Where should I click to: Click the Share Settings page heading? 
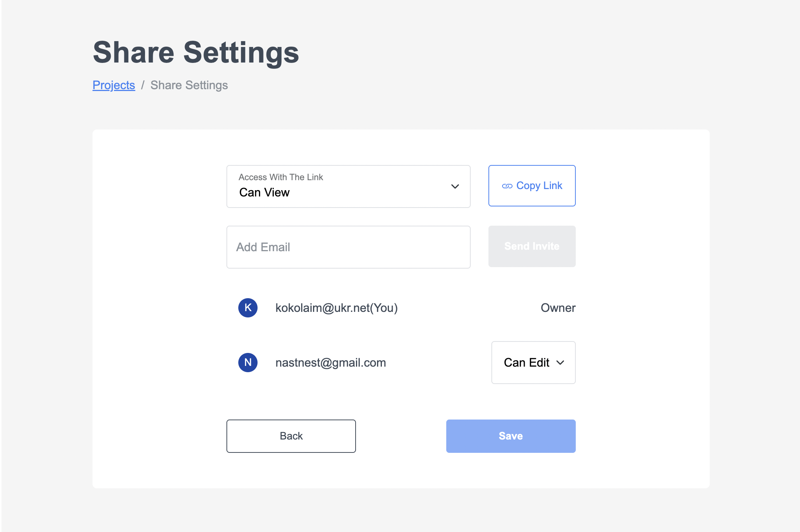pyautogui.click(x=196, y=53)
